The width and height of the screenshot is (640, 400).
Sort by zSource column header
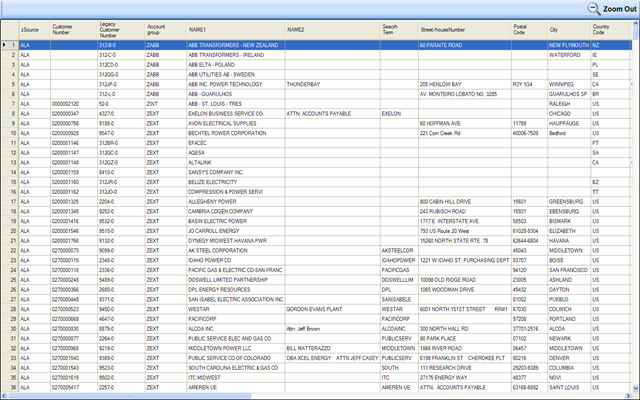pyautogui.click(x=35, y=30)
